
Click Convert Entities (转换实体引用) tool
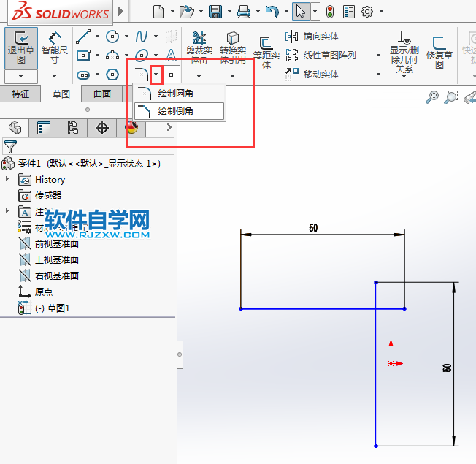tap(233, 48)
